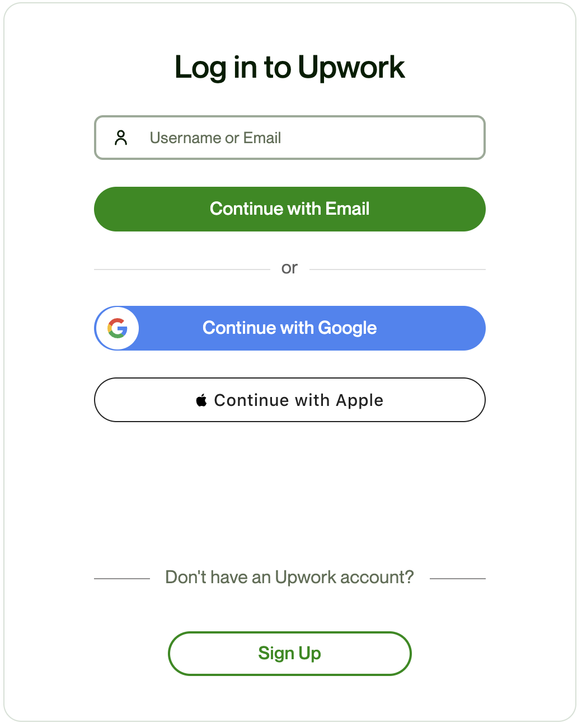Click the user silhouette beside email input
Viewport: 582px width, 728px height.
point(121,138)
